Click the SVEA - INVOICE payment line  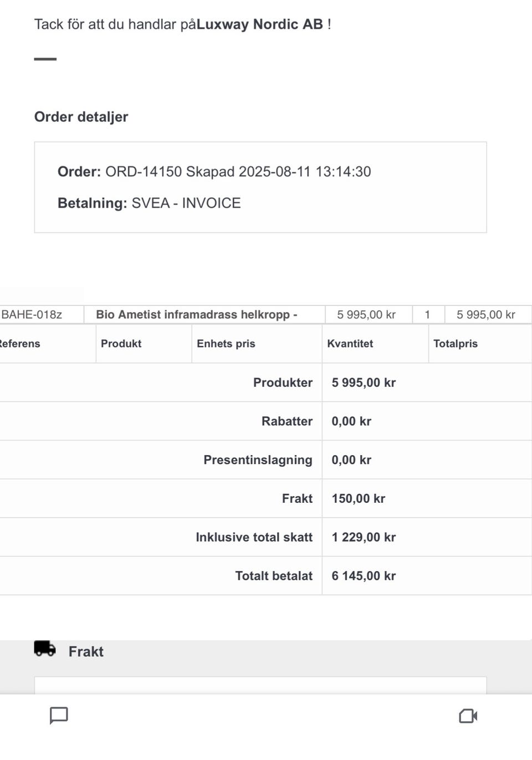(x=149, y=203)
